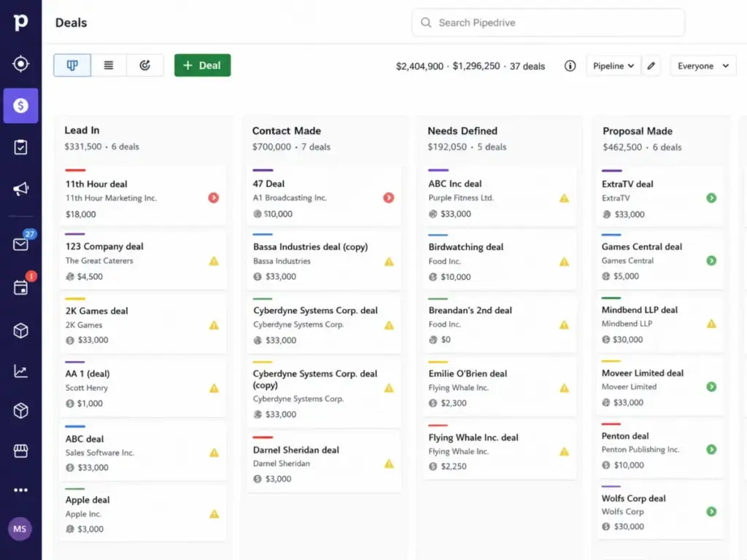Open the Everyone filter dropdown
This screenshot has height=560, width=747.
[x=703, y=66]
